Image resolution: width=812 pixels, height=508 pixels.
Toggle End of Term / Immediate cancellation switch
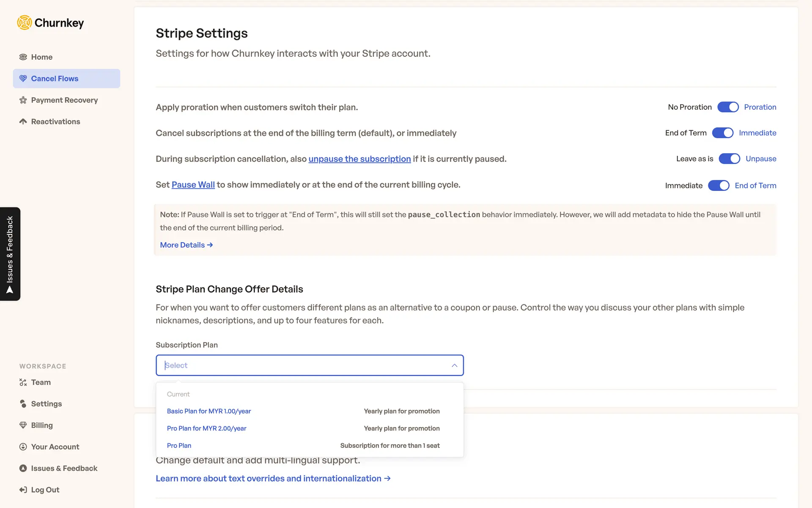pos(722,133)
